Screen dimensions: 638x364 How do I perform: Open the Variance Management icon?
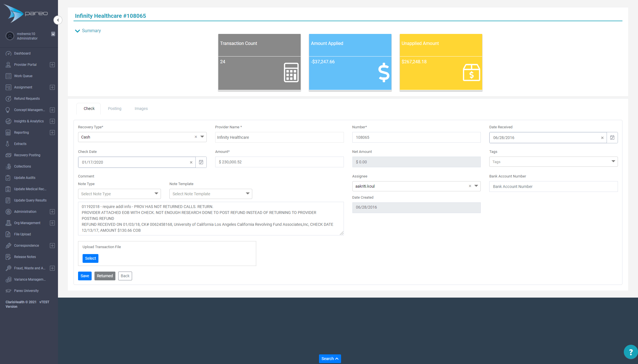click(8, 279)
